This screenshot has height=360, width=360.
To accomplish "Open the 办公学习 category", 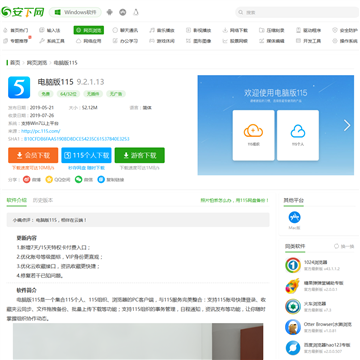I will pyautogui.click(x=125, y=41).
